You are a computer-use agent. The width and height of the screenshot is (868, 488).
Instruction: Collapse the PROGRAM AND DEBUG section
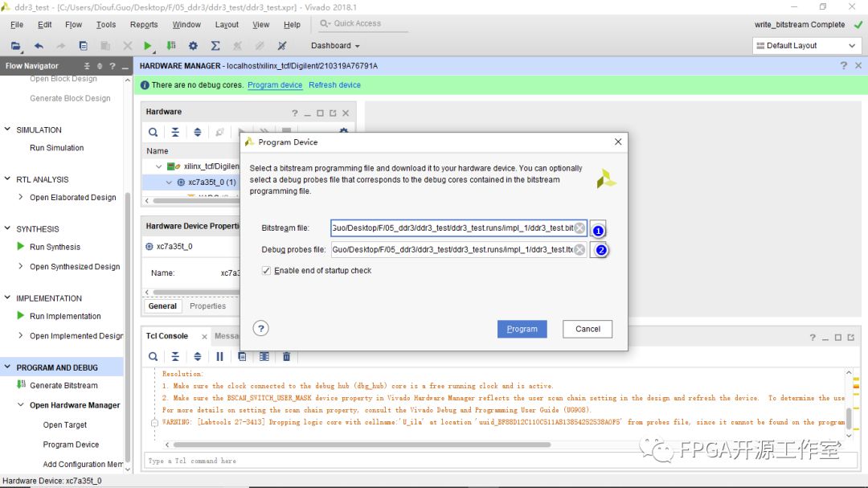tap(8, 367)
